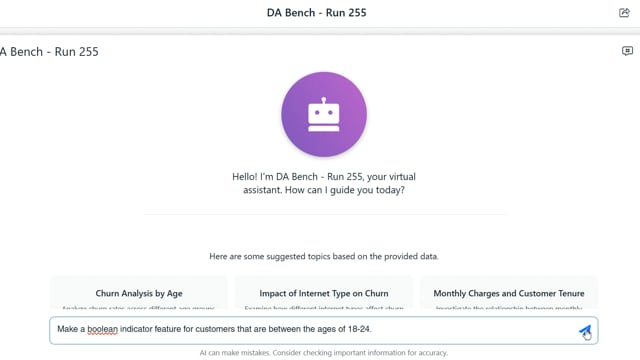
Task: Click the AI can make mistakes disclaimer
Action: pos(324,353)
